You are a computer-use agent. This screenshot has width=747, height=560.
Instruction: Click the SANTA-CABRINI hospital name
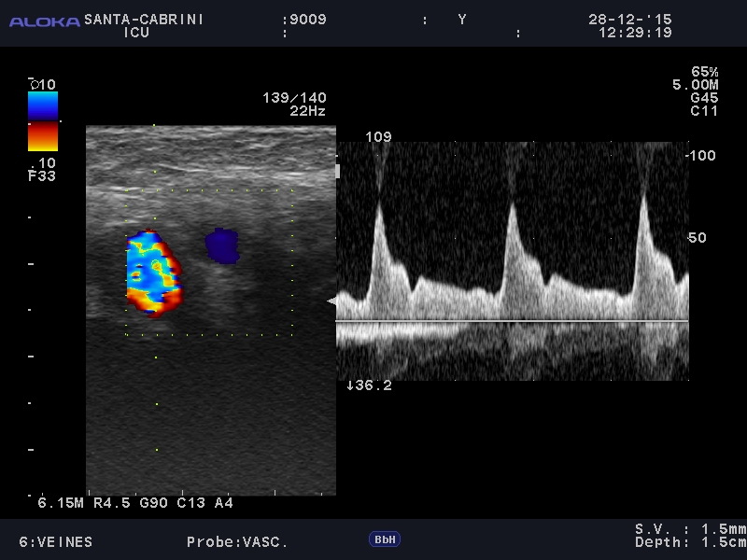point(144,19)
